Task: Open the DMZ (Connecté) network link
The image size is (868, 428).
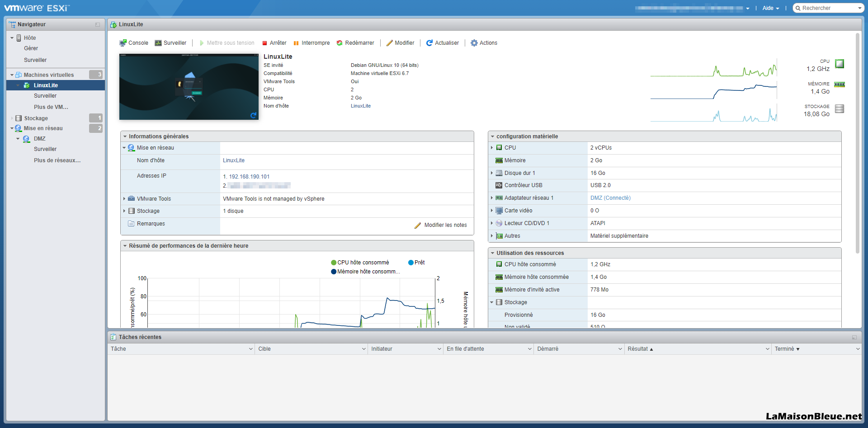Action: tap(610, 198)
